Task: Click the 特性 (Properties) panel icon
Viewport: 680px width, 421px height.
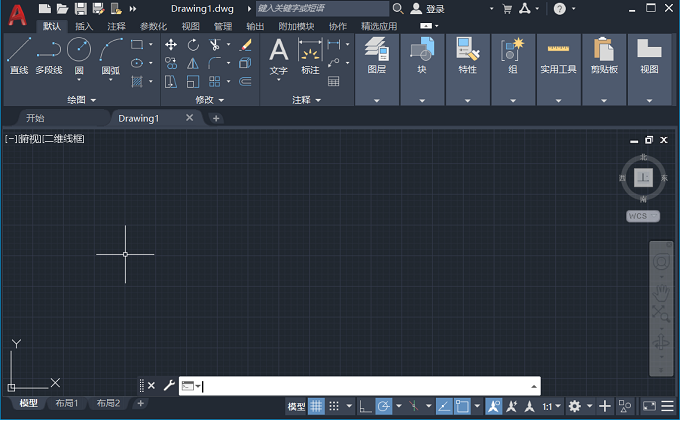Action: coord(467,55)
